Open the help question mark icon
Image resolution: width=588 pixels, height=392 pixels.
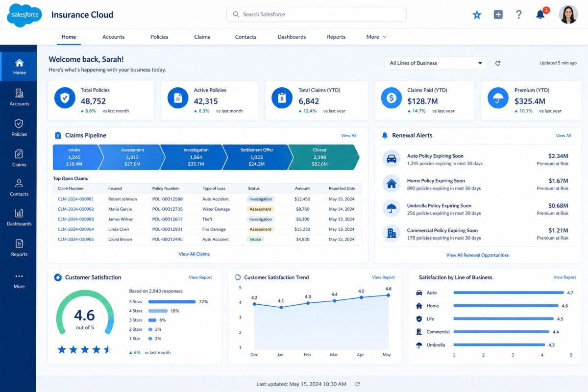519,15
